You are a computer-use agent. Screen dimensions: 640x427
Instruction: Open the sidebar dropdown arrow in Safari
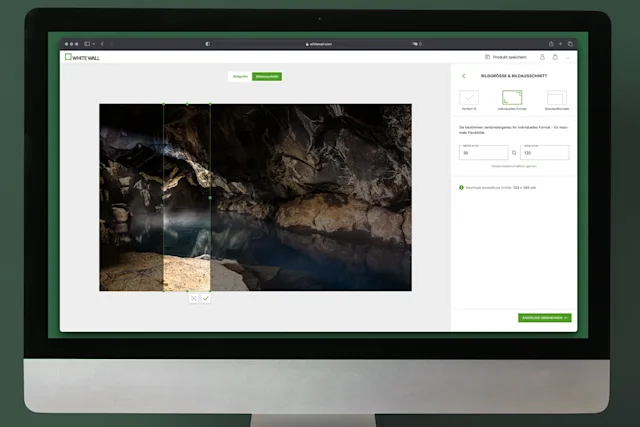94,44
